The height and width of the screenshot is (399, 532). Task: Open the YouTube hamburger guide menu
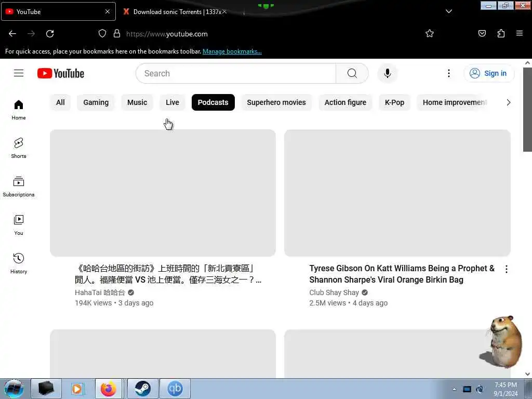(x=19, y=73)
